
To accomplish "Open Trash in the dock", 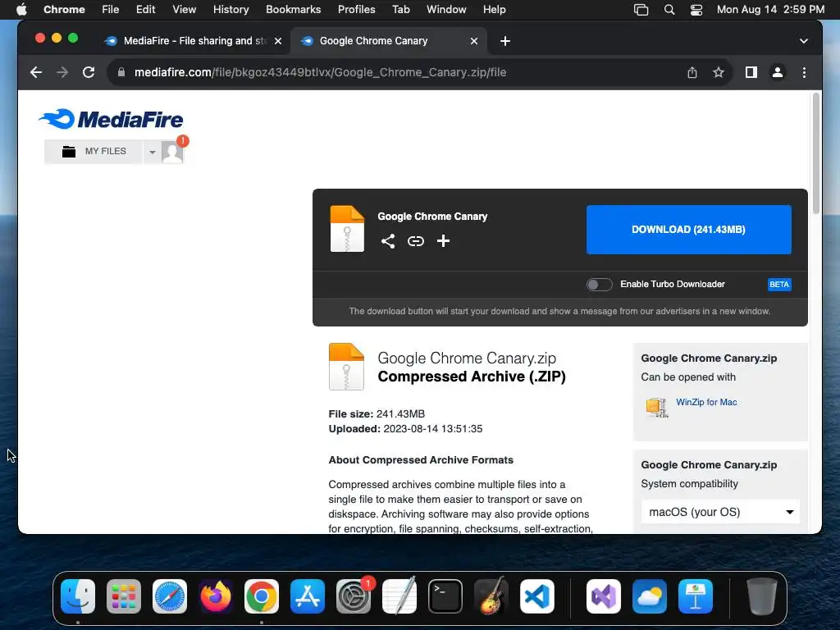I will pyautogui.click(x=761, y=596).
